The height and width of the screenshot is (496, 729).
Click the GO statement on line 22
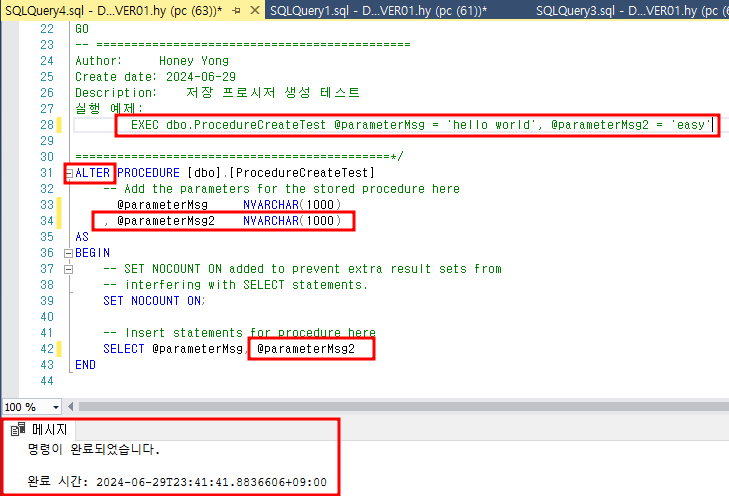82,29
